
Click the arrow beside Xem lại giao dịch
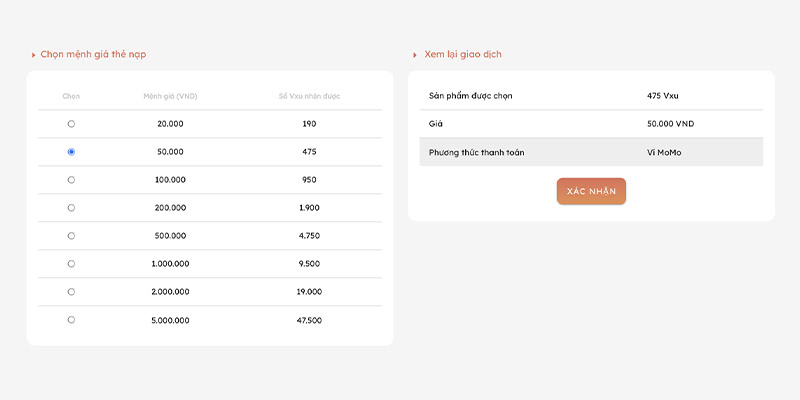point(415,55)
